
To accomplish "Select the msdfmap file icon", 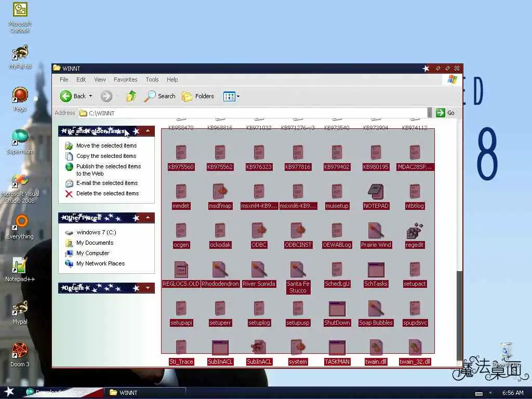I will pos(220,192).
